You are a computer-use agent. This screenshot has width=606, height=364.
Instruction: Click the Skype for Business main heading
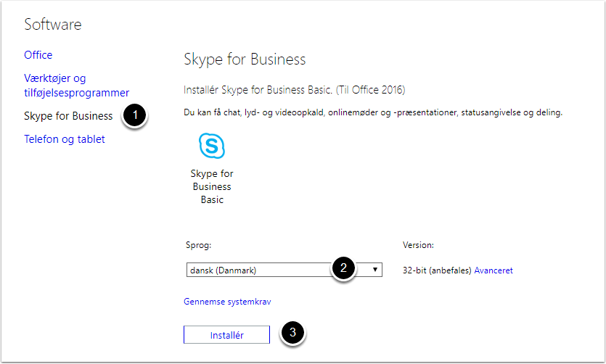coord(245,59)
